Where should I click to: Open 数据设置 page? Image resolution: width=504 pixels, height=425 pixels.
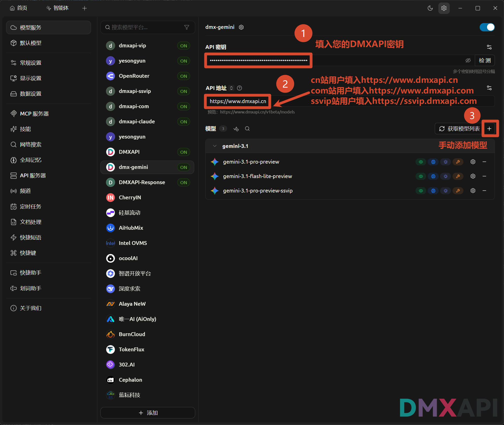click(48, 94)
